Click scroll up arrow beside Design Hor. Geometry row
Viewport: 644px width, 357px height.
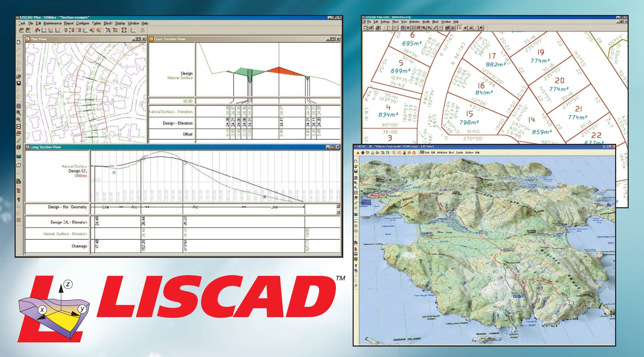(x=338, y=206)
